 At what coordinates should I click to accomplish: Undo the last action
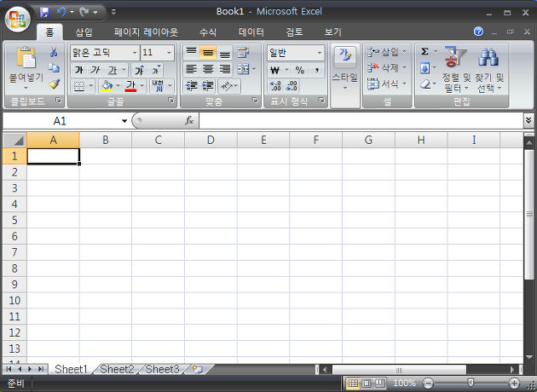point(61,12)
